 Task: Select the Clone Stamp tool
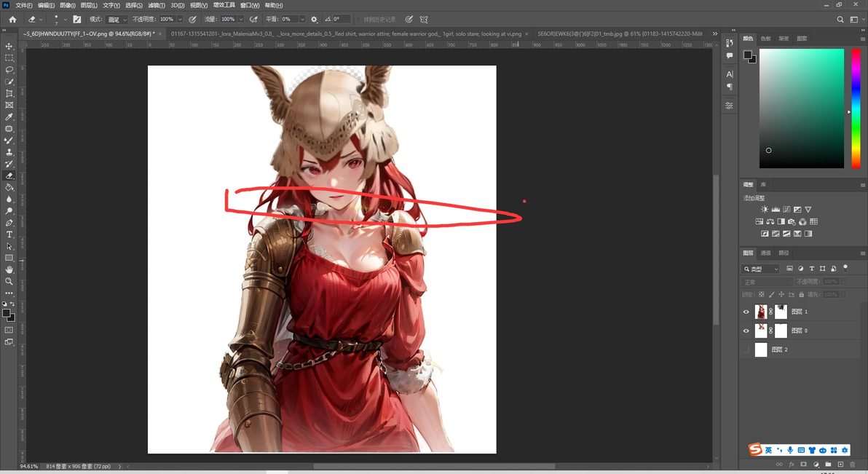(9, 151)
